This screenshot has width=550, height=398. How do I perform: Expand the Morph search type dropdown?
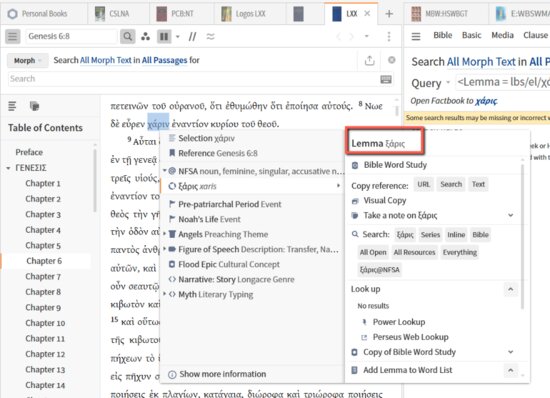pyautogui.click(x=27, y=60)
